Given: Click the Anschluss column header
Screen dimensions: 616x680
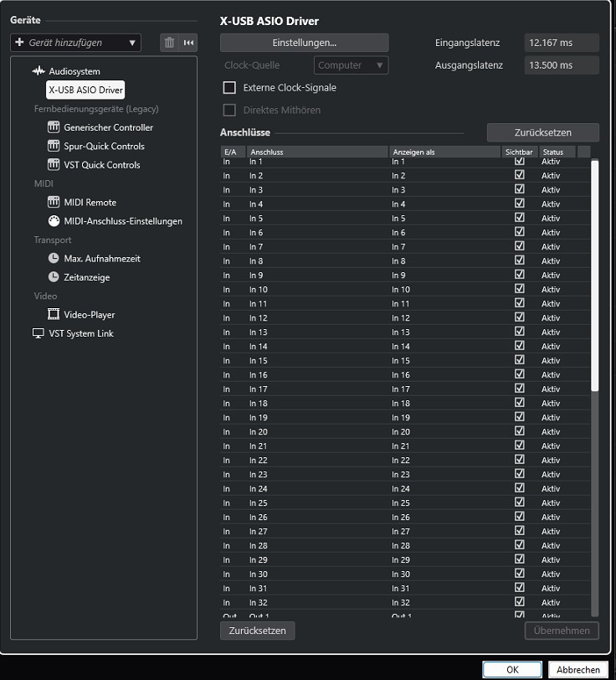Looking at the screenshot, I should 317,152.
